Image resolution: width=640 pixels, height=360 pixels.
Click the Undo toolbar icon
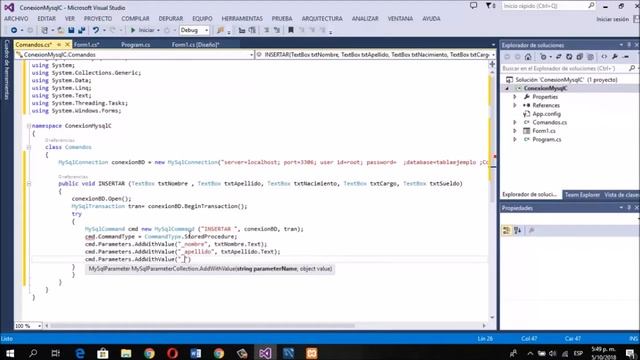click(96, 30)
